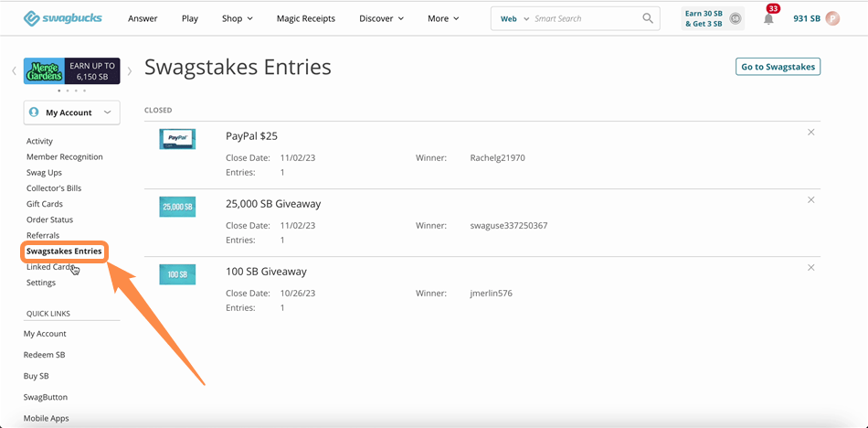Dismiss the PayPal $25 entry
Screen dimensions: 868x428
coord(811,132)
